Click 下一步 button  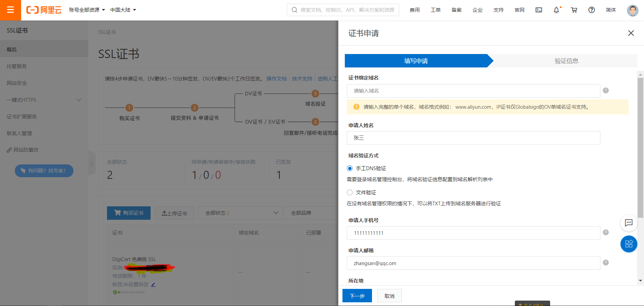click(x=357, y=296)
